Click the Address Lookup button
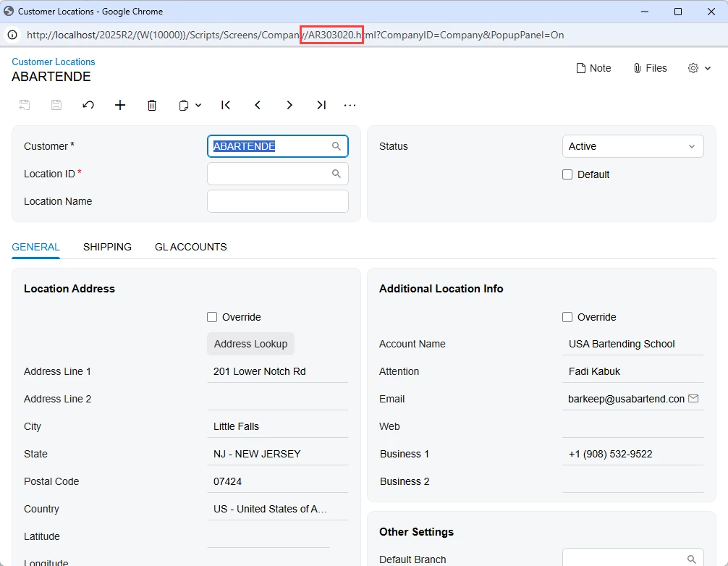The height and width of the screenshot is (566, 728). click(x=250, y=344)
